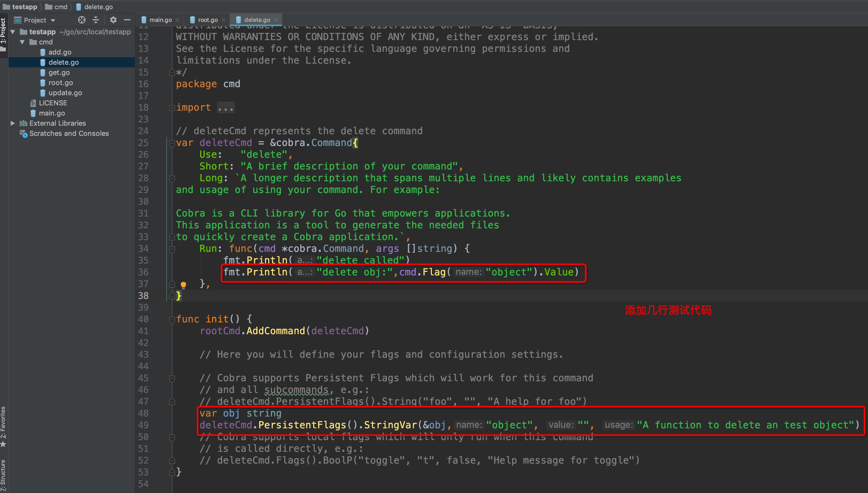Open update.go in the project tree

[x=65, y=93]
